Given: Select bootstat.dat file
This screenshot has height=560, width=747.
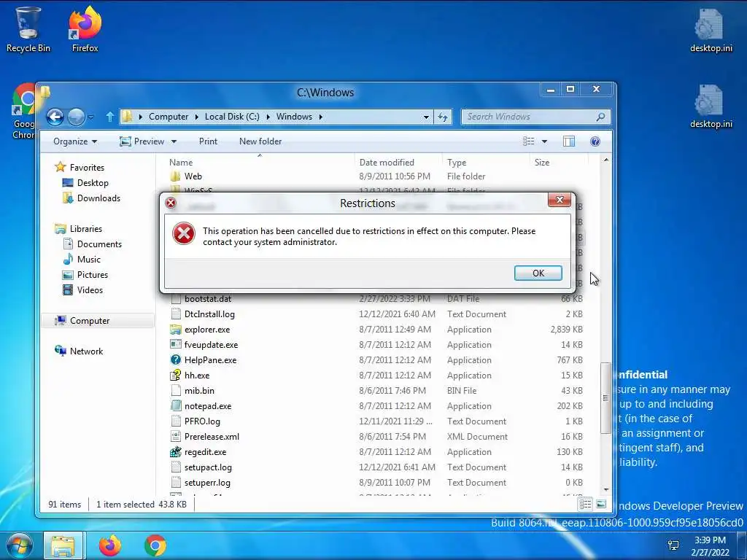Looking at the screenshot, I should click(x=208, y=299).
